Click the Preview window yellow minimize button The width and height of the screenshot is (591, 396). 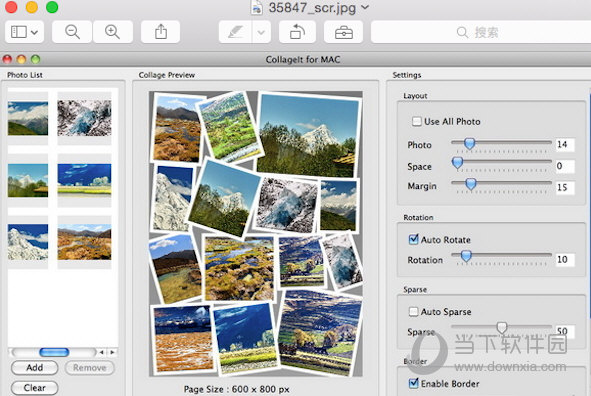(32, 7)
